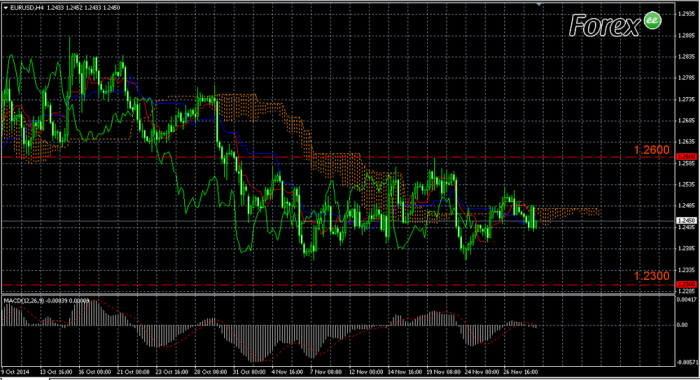Viewport: 700px width, 380px height.
Task: Select the orange 1.2600 resistance label
Action: [651, 150]
